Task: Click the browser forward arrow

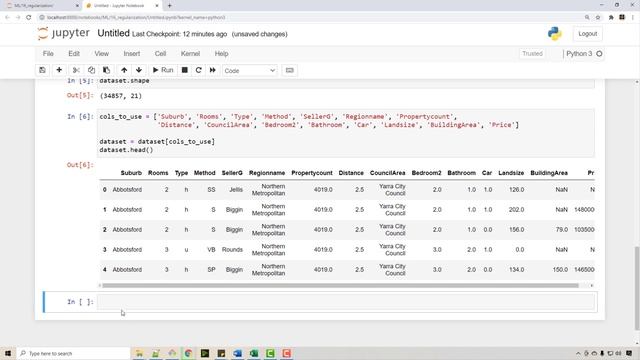Action: click(18, 18)
